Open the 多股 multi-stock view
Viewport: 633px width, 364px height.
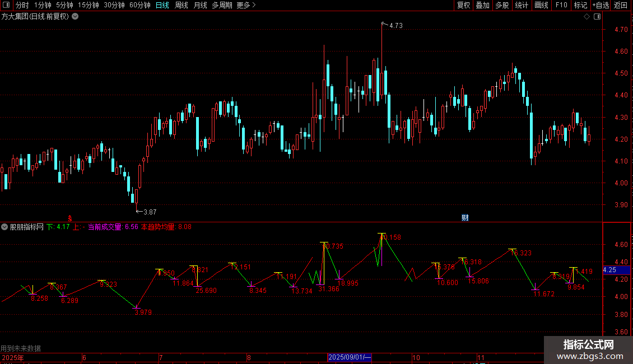[502, 5]
